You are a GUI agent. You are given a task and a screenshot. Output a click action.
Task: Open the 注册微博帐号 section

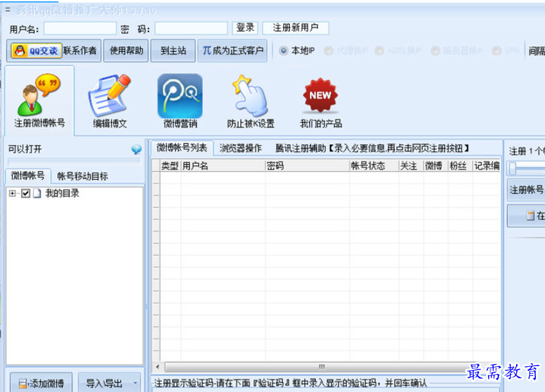point(39,100)
